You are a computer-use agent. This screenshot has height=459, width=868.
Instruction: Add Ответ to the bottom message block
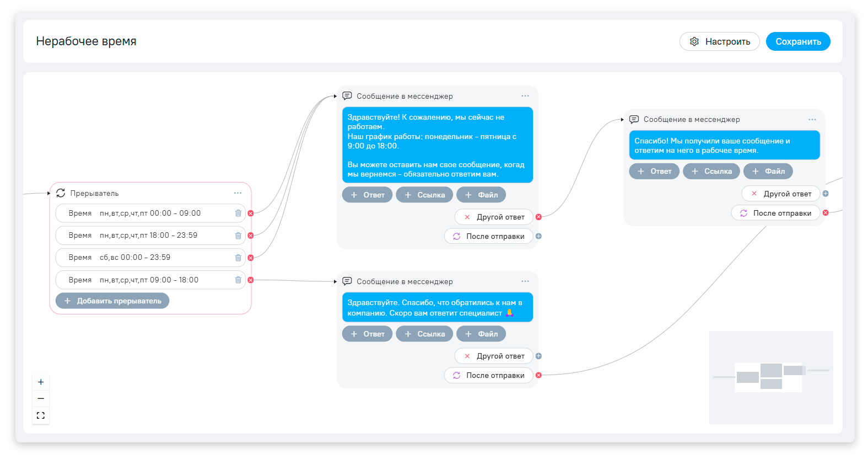click(x=367, y=334)
